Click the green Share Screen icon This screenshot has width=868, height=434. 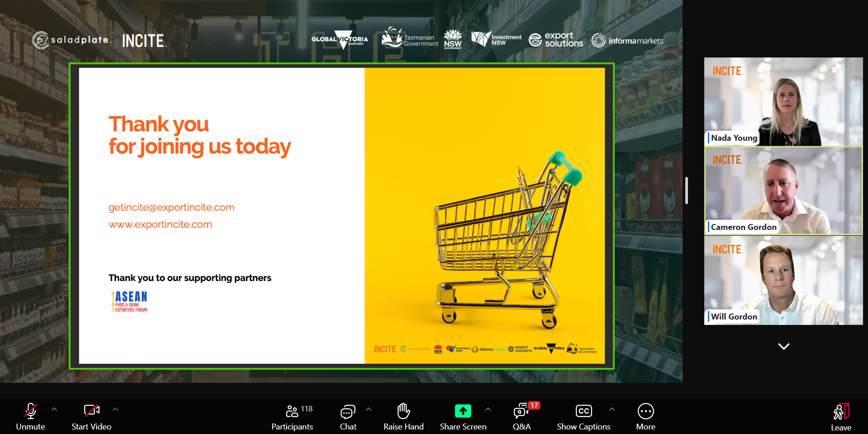click(x=463, y=411)
